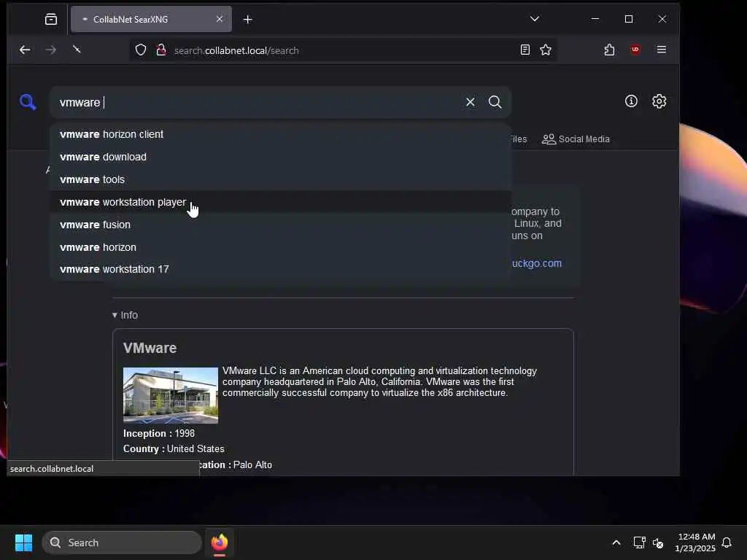Show hidden system tray icons

[x=616, y=542]
